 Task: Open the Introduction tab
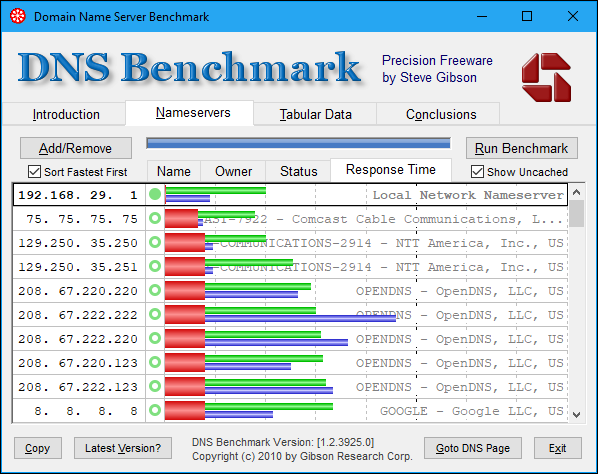coord(66,114)
